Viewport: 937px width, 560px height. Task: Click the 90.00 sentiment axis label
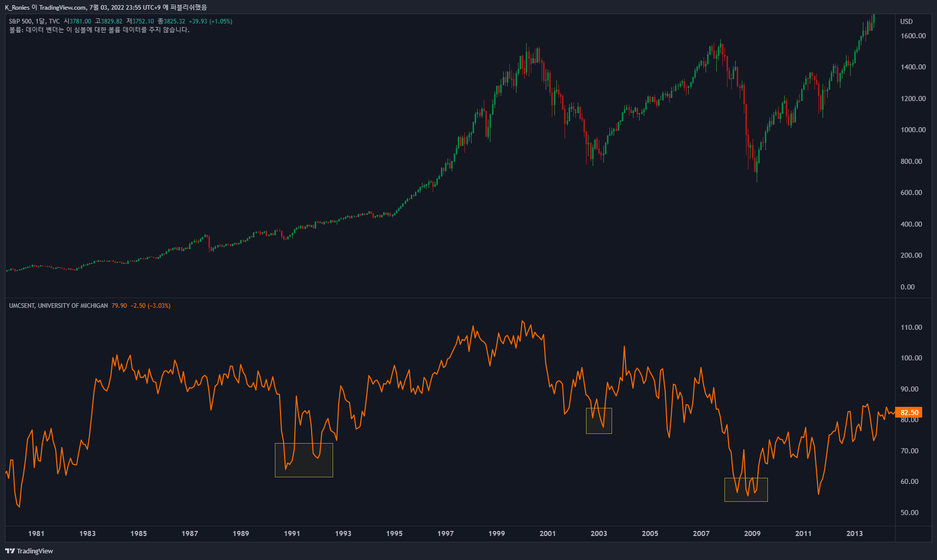coord(909,389)
